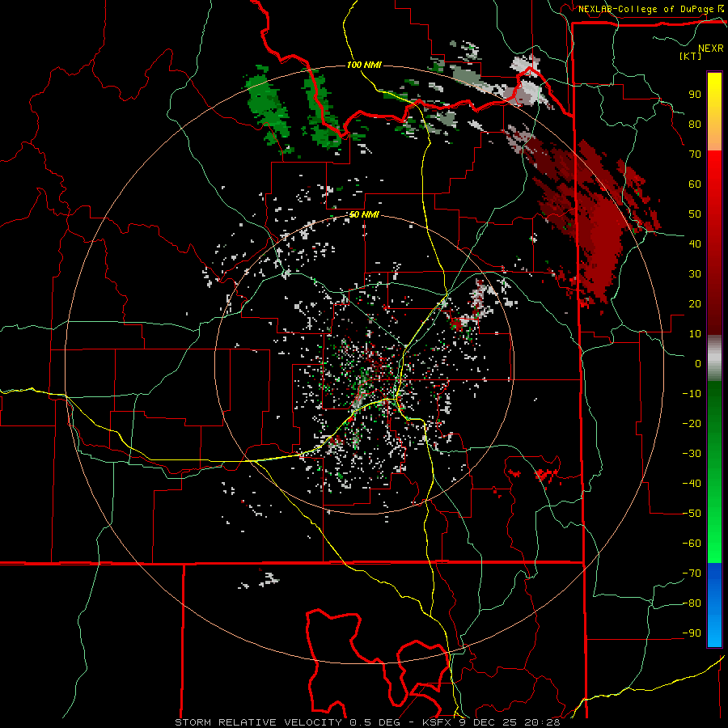Click the 80 value on velocity scale
Screen dimensions: 728x728
pos(695,124)
